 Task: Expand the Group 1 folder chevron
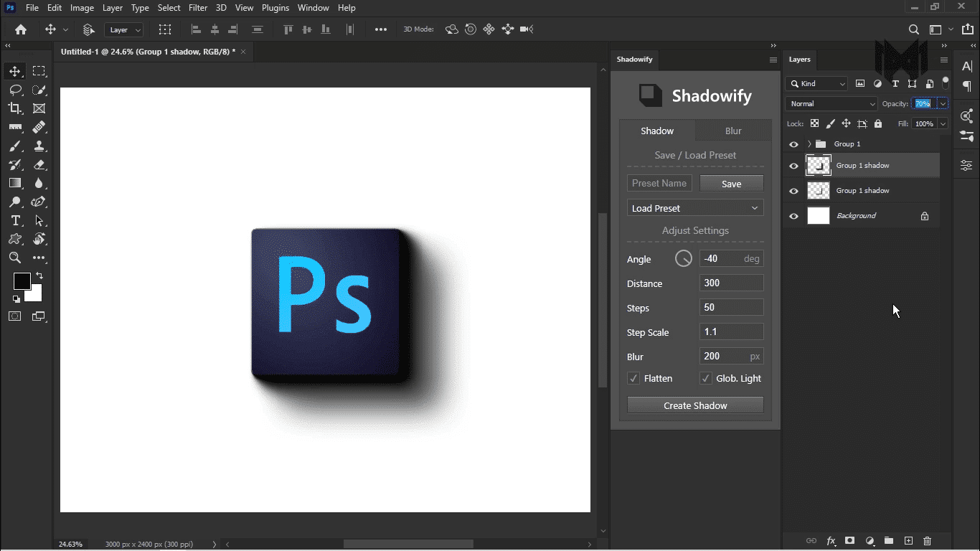click(809, 144)
